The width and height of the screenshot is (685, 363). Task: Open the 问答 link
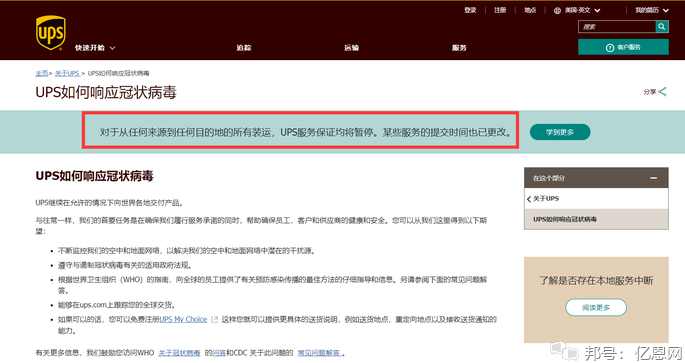tap(219, 353)
